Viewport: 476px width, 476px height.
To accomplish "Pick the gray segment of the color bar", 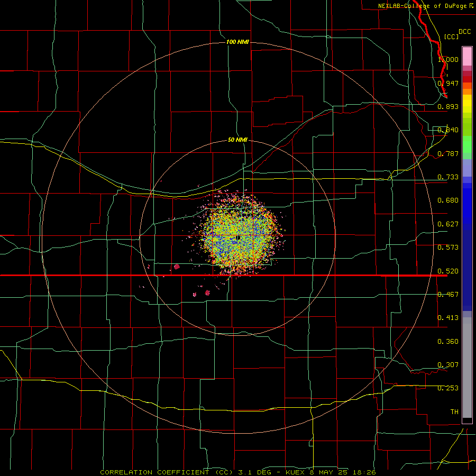I will [x=467, y=368].
